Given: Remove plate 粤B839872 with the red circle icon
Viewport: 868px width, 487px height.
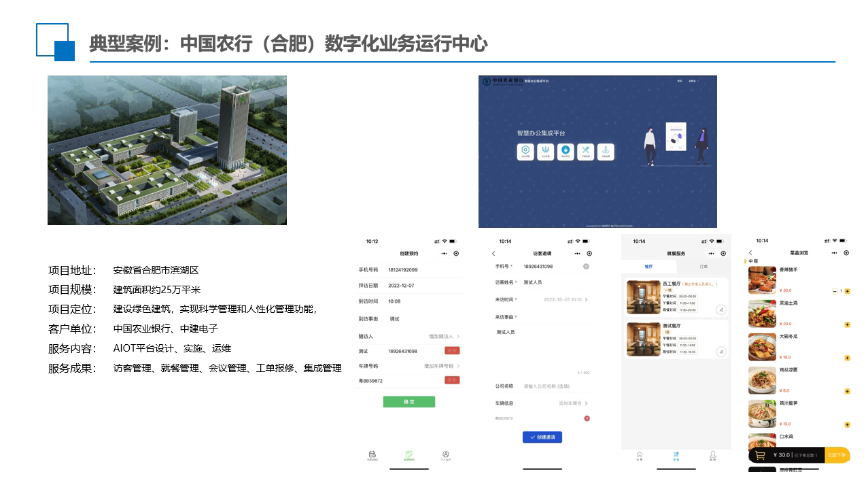Looking at the screenshot, I should click(x=587, y=418).
